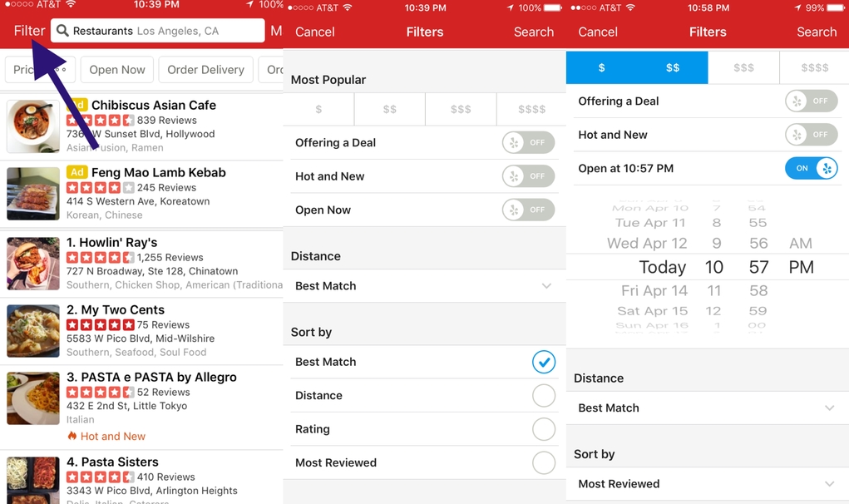Expand Distance Best Match chevron, right screen
Screen dimensions: 849x504
(830, 408)
